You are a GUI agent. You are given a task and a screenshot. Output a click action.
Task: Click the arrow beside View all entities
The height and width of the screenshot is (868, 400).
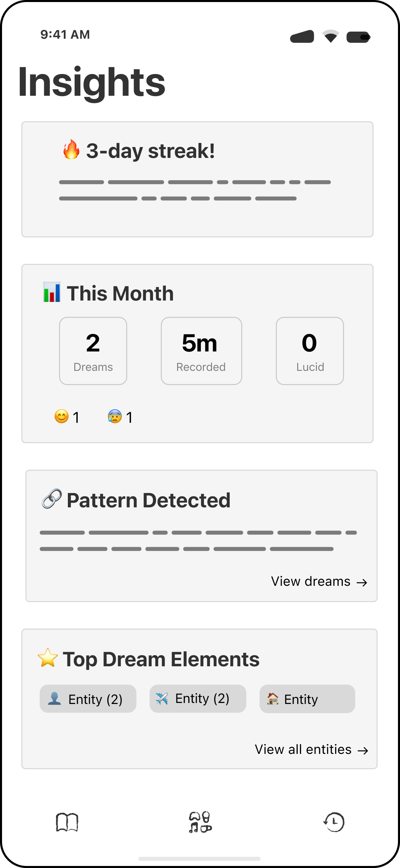(363, 750)
